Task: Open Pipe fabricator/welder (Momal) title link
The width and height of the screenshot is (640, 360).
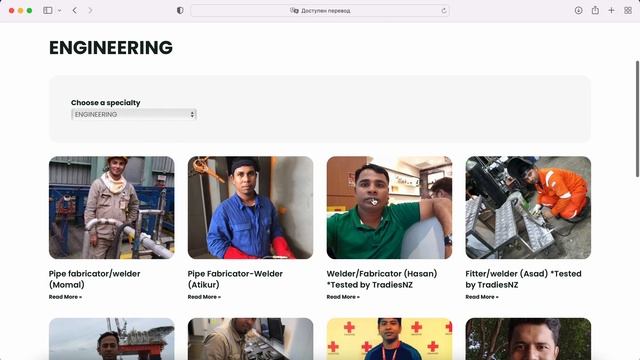Action: 94,279
